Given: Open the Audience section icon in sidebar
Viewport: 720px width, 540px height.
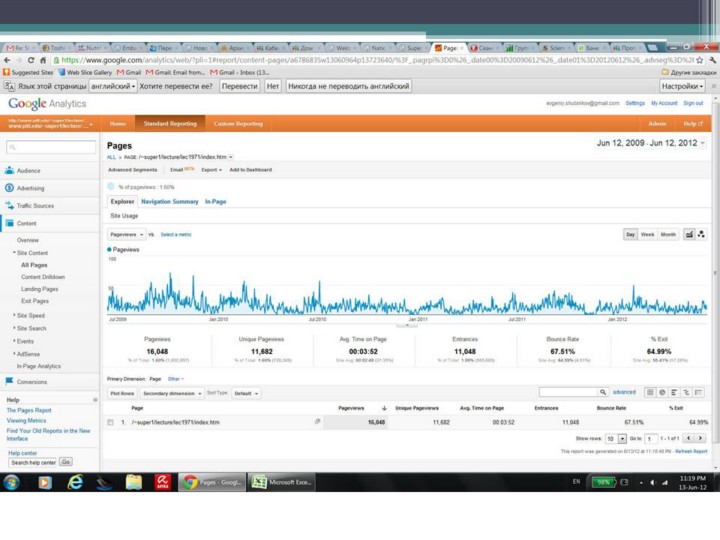Looking at the screenshot, I should click(9, 171).
